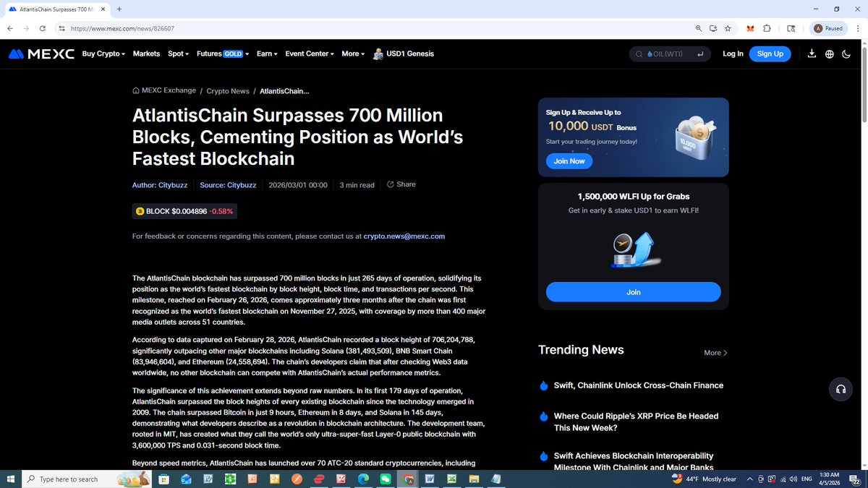The height and width of the screenshot is (488, 868).
Task: Click the Sign Up button
Action: click(770, 53)
